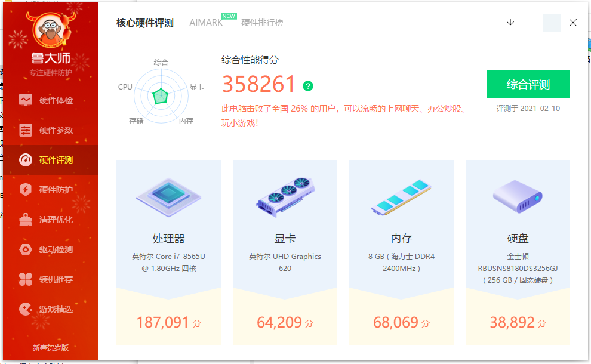Image resolution: width=591 pixels, height=364 pixels.
Task: Click the 处理器 card title
Action: 168,239
